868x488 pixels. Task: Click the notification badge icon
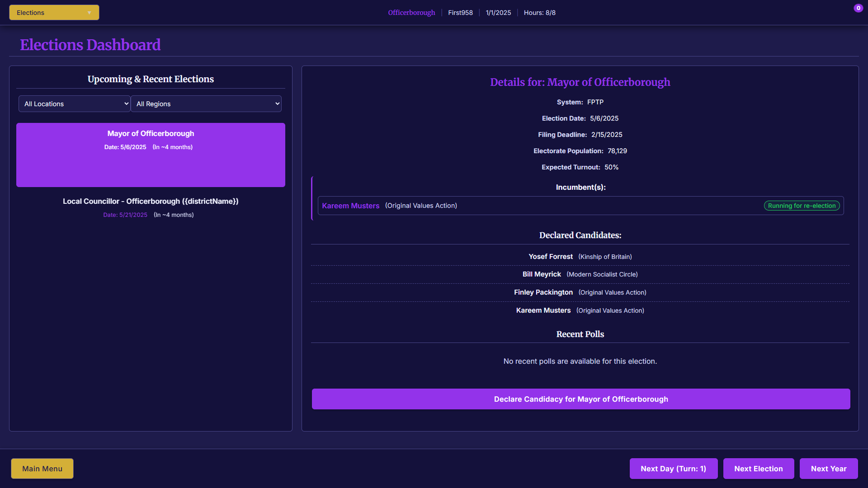click(858, 8)
